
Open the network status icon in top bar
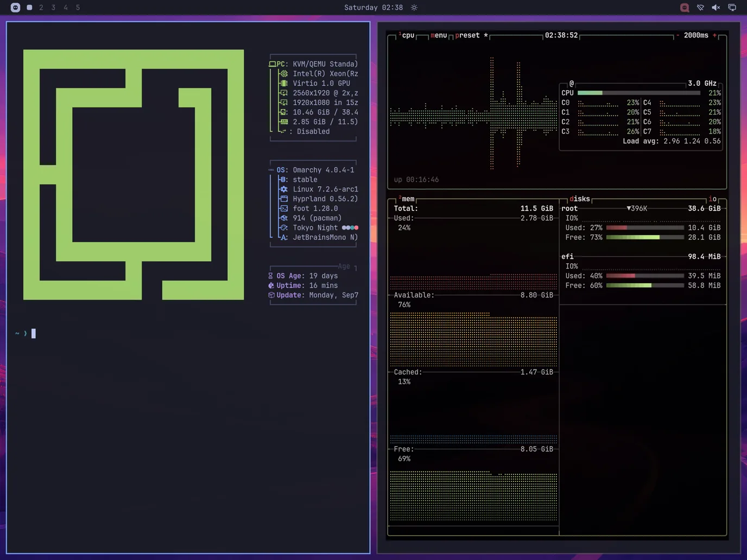point(700,8)
